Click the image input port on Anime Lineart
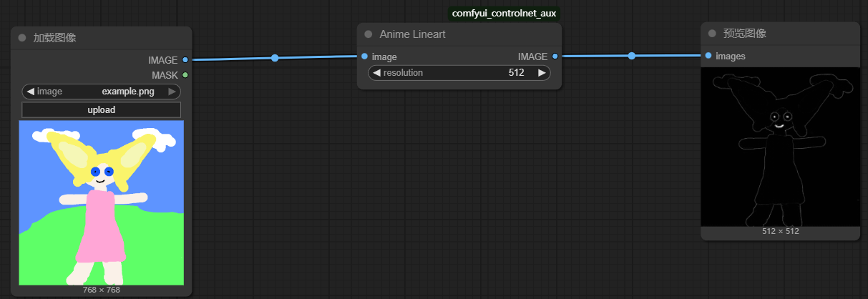The width and height of the screenshot is (868, 299). [x=365, y=57]
